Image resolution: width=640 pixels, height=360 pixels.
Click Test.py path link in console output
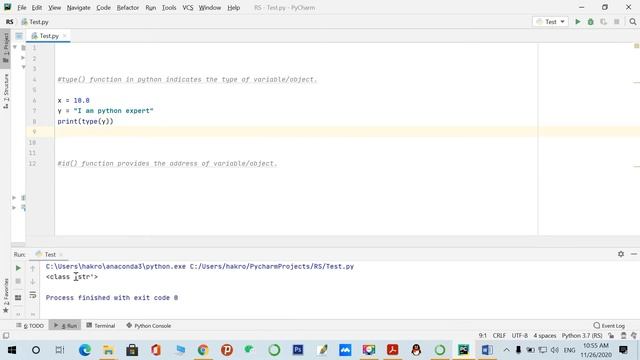(272, 267)
